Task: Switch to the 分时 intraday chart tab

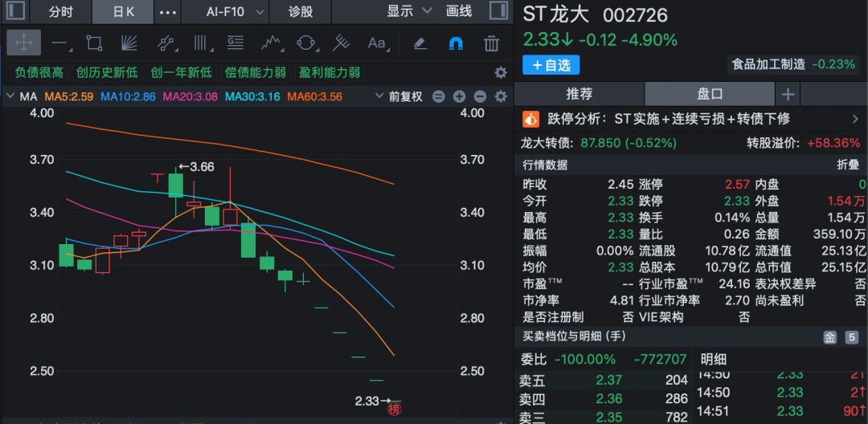Action: pyautogui.click(x=61, y=11)
